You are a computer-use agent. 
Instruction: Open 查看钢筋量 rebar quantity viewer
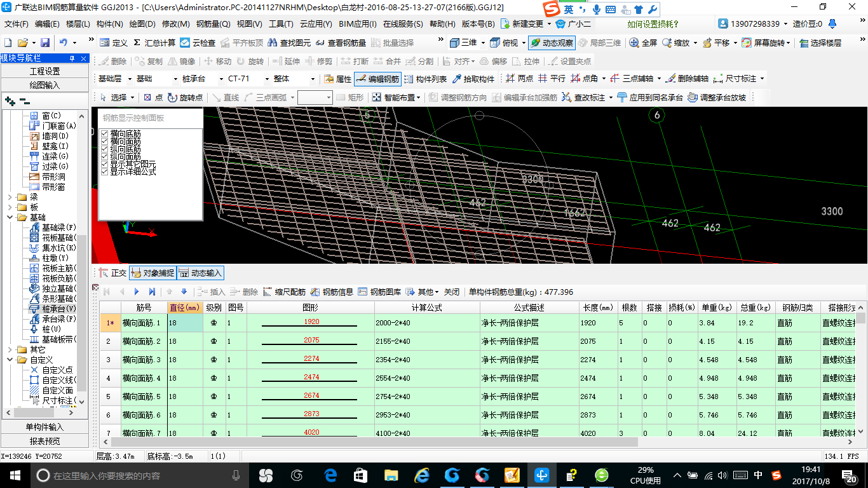pos(341,43)
